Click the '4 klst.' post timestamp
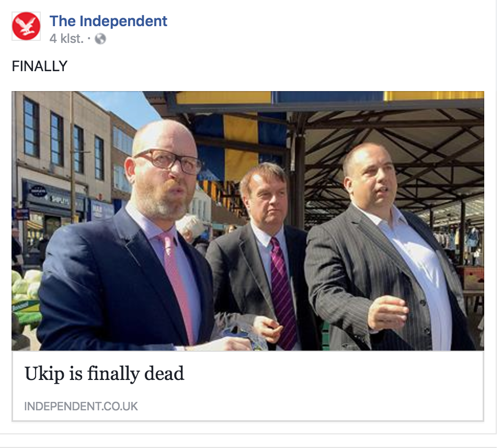The image size is (502, 448). [66, 38]
